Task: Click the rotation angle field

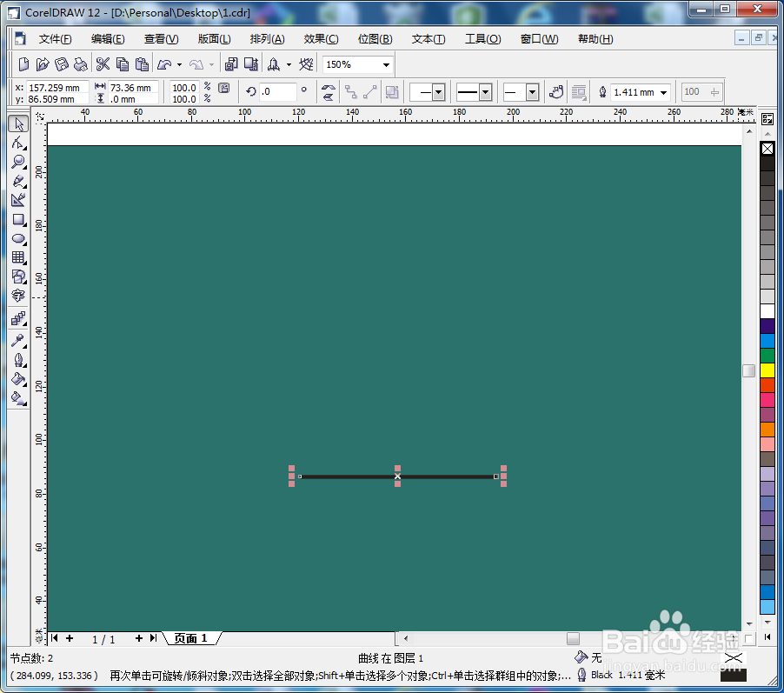Action: [x=278, y=91]
